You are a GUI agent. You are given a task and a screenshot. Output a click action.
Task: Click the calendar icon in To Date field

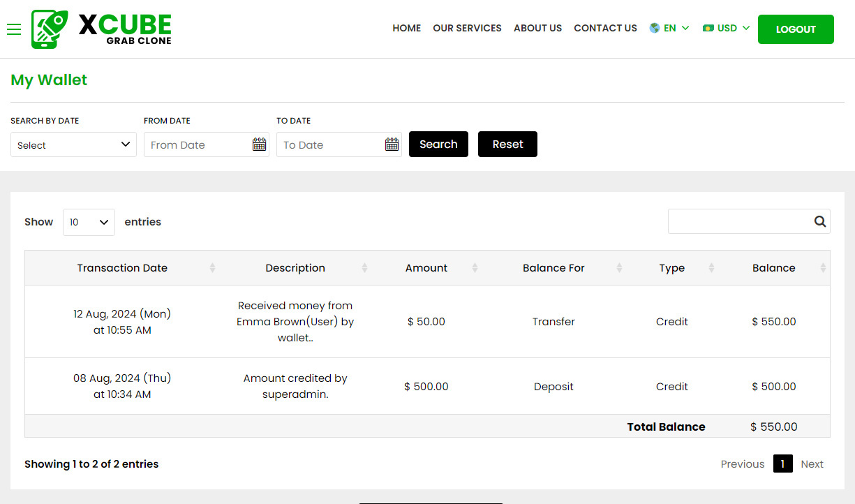(392, 144)
